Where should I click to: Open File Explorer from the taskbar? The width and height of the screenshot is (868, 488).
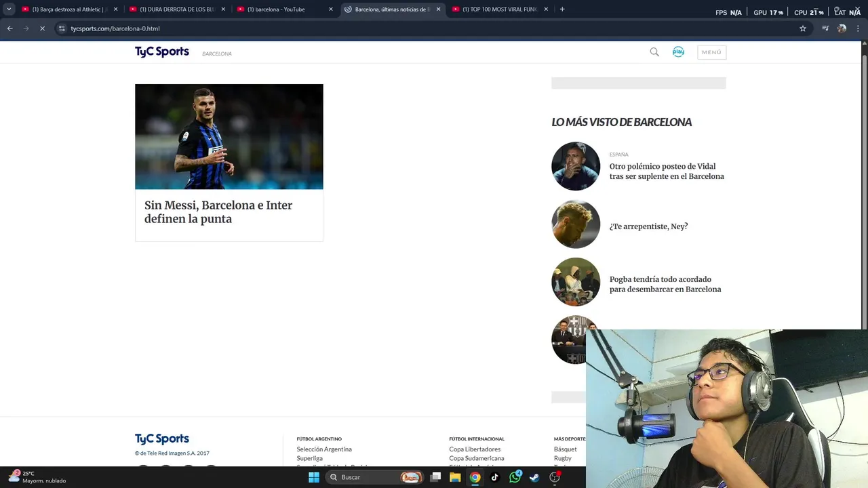(456, 477)
